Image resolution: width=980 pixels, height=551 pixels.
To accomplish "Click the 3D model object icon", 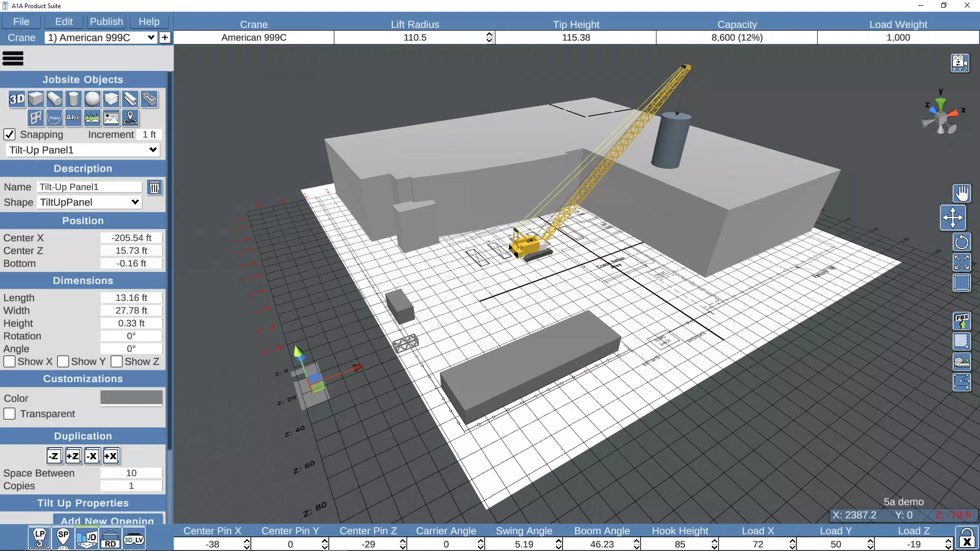I will pos(17,99).
